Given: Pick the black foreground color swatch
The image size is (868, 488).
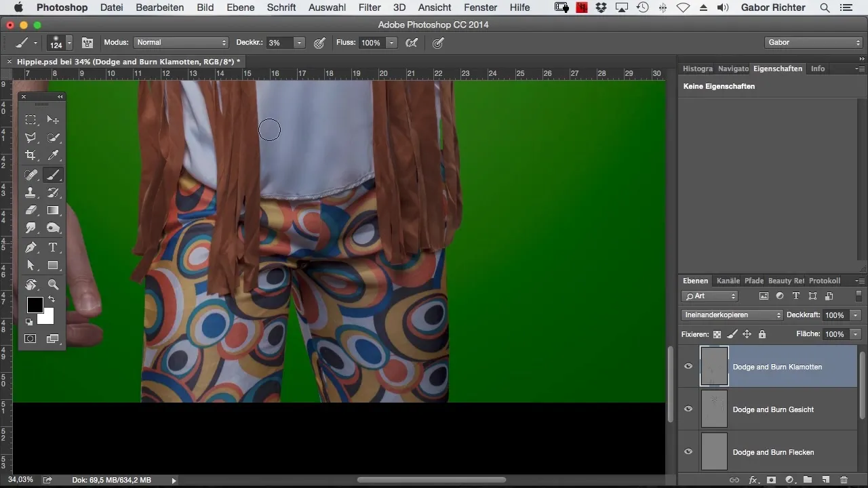Looking at the screenshot, I should point(34,304).
